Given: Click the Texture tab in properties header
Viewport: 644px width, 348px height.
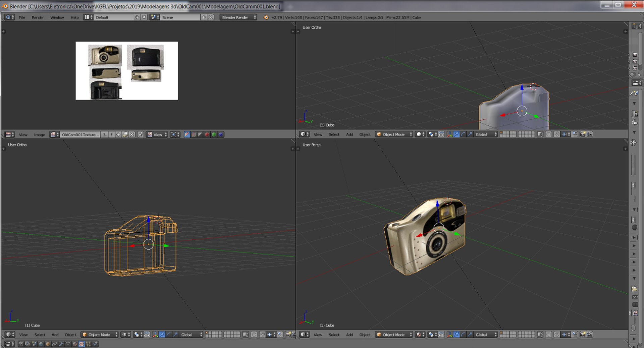Looking at the screenshot, I should (82, 344).
